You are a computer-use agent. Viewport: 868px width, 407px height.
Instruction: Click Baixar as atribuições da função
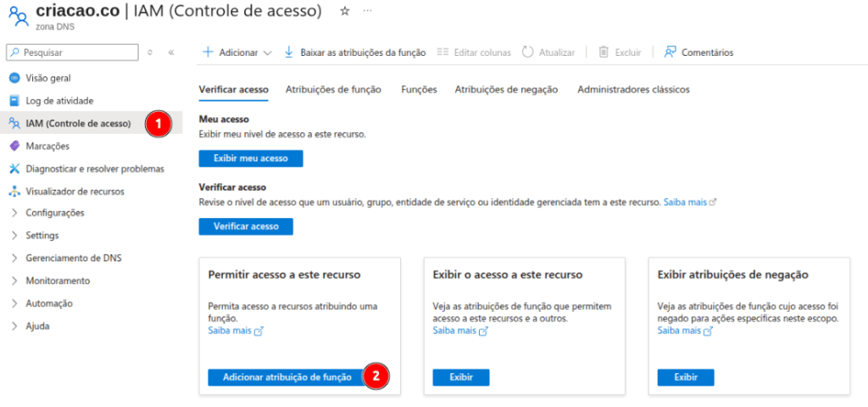pyautogui.click(x=362, y=53)
